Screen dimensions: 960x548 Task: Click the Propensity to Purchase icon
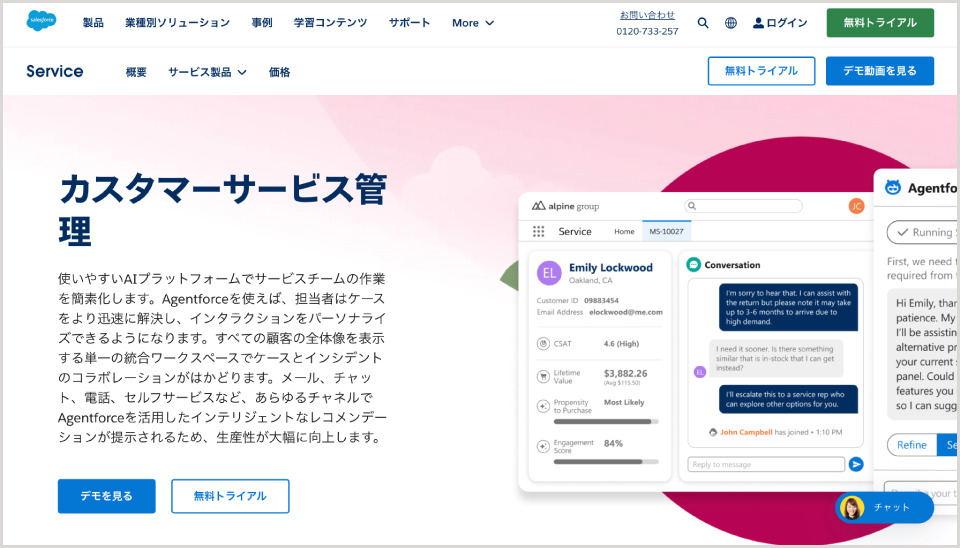tap(543, 406)
